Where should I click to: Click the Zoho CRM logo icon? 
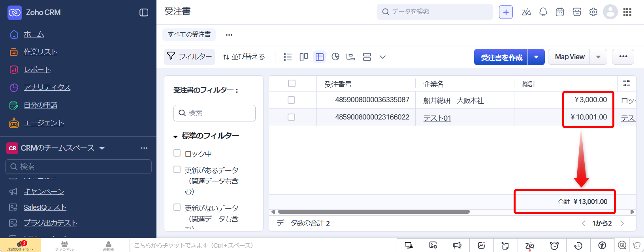pos(15,13)
